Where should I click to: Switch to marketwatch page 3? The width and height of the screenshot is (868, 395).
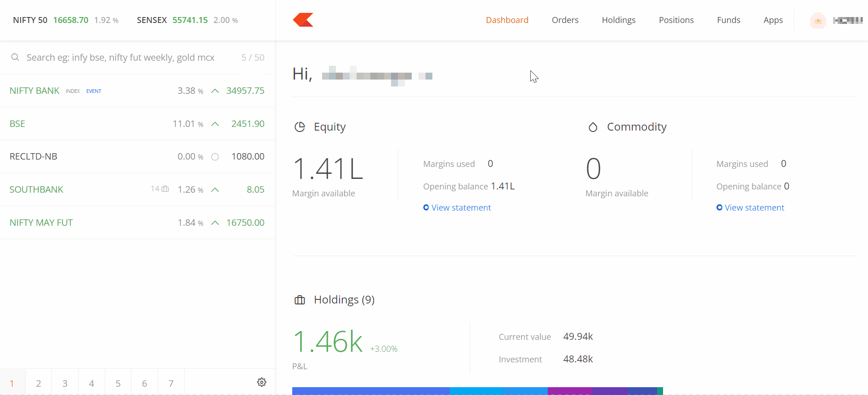[65, 383]
